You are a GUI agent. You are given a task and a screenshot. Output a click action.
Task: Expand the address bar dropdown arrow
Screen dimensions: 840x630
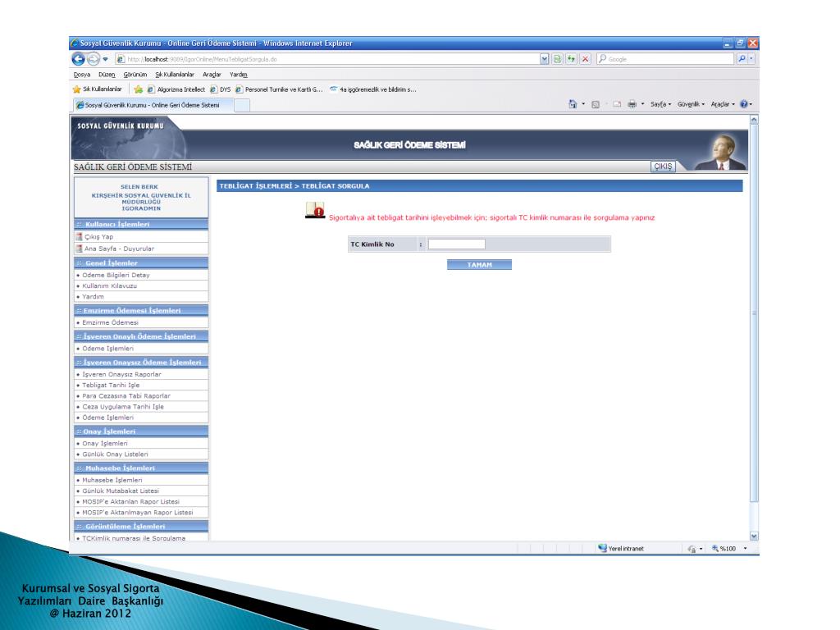(545, 59)
